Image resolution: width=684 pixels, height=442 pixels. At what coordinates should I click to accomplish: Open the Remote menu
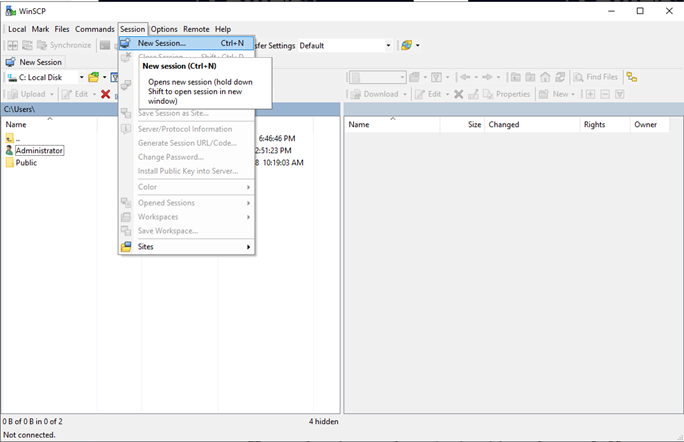[196, 29]
